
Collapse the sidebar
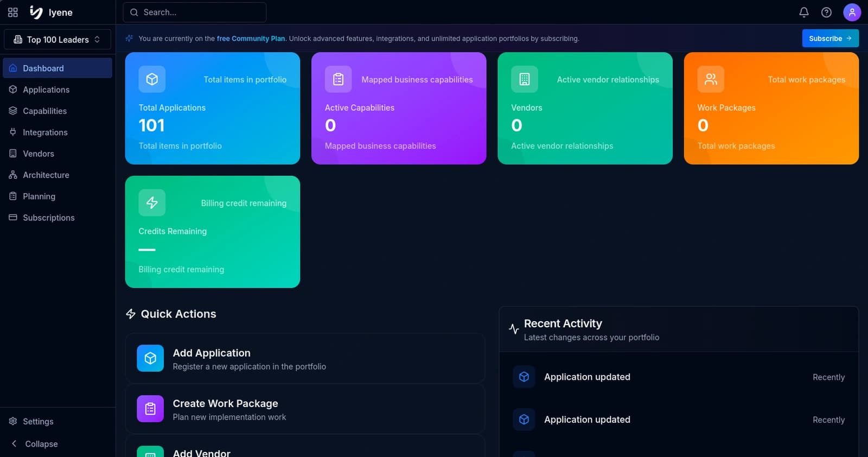pos(58,443)
